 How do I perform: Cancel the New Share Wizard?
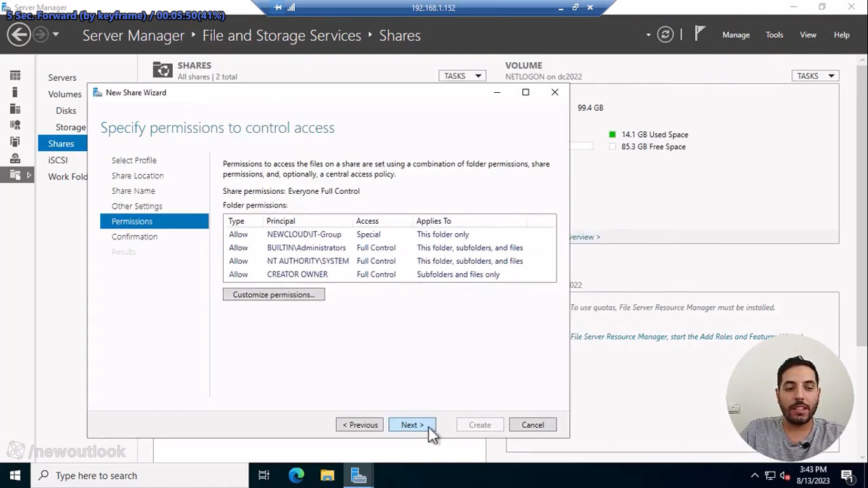[x=532, y=424]
